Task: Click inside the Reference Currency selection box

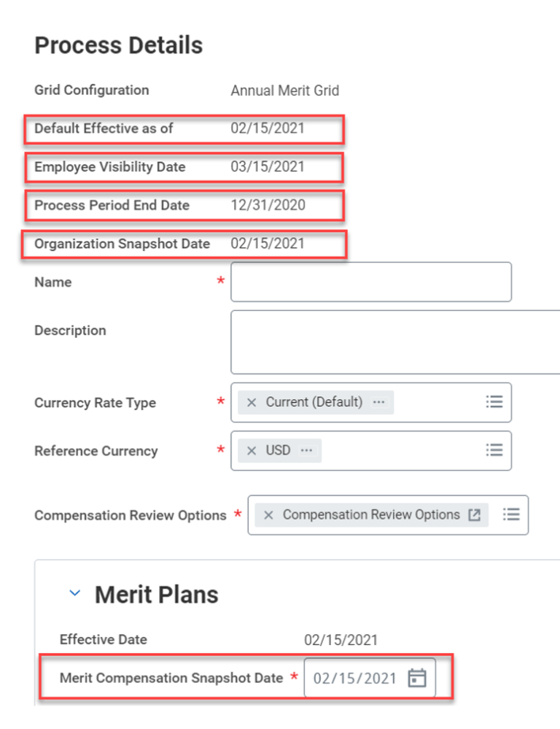Action: (371, 451)
